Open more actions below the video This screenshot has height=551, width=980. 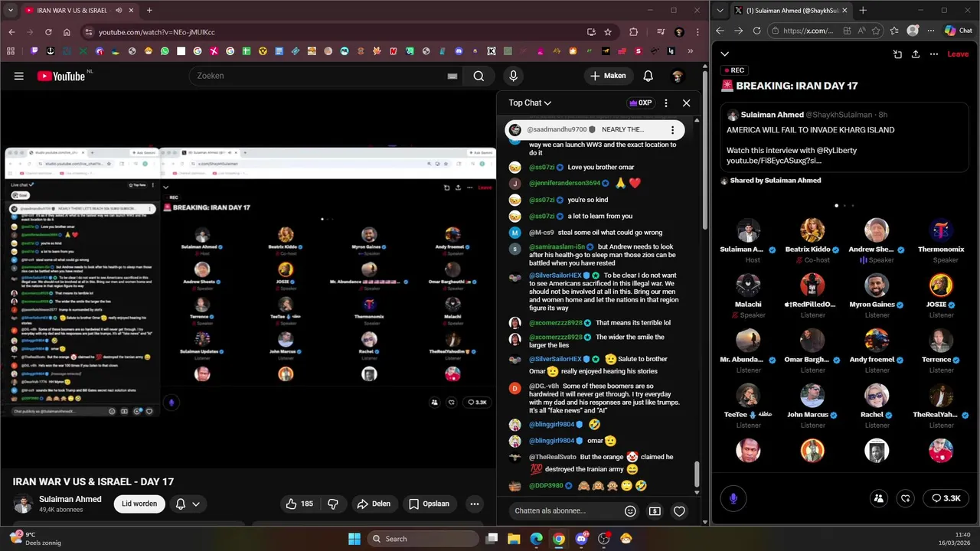click(475, 504)
